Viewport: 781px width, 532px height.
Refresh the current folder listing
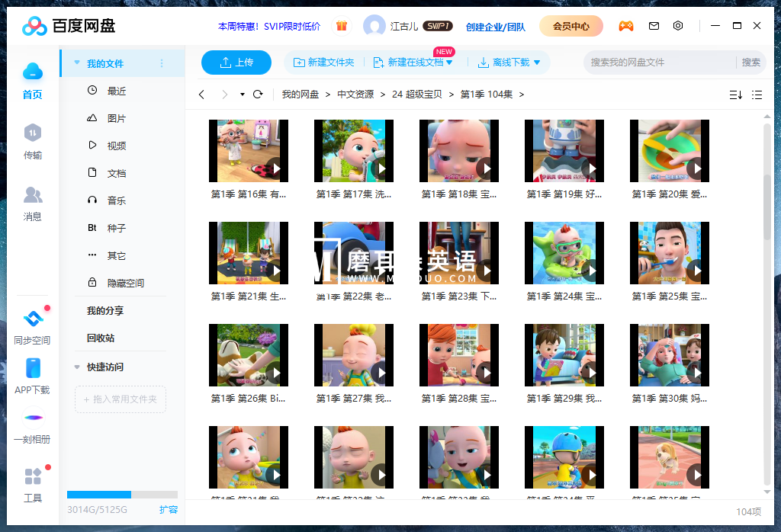point(258,95)
